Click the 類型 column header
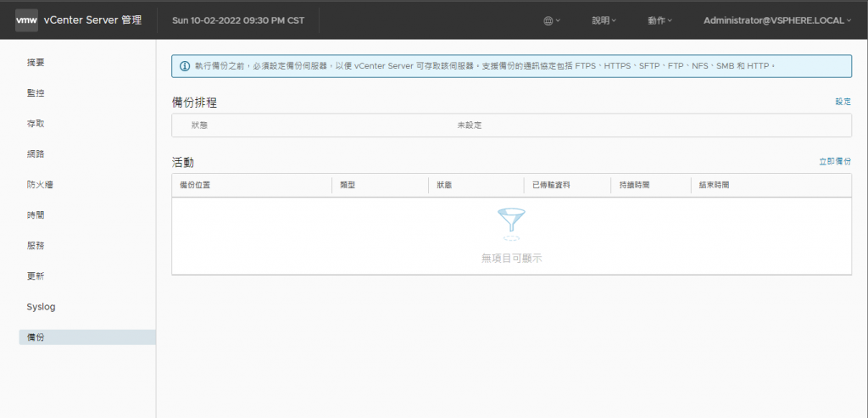 [347, 185]
